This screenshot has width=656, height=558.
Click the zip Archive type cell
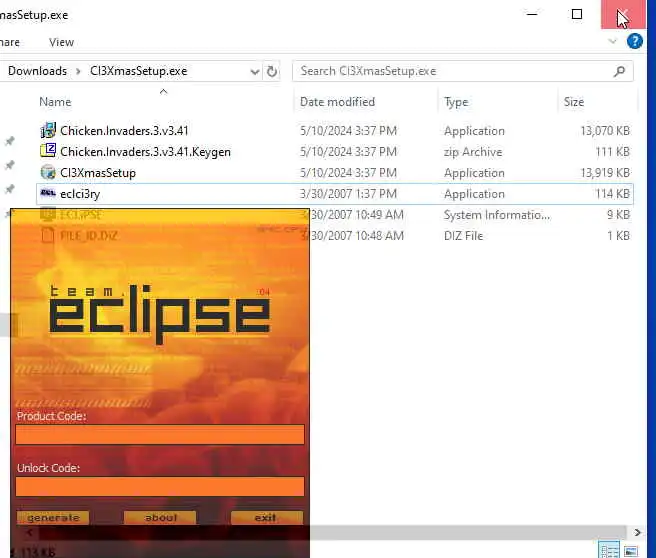click(x=473, y=151)
